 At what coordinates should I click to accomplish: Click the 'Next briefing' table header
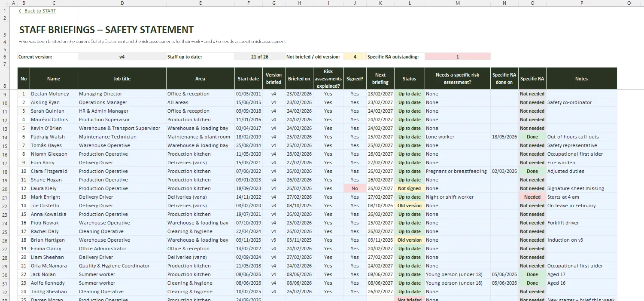click(380, 79)
